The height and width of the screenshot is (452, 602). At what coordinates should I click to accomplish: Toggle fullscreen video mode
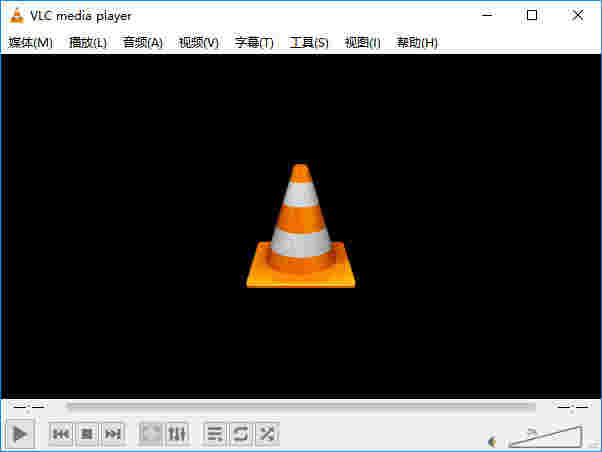[150, 434]
